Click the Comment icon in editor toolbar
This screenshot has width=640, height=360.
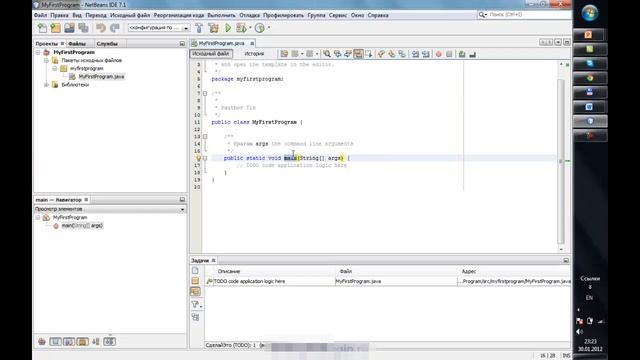point(462,54)
